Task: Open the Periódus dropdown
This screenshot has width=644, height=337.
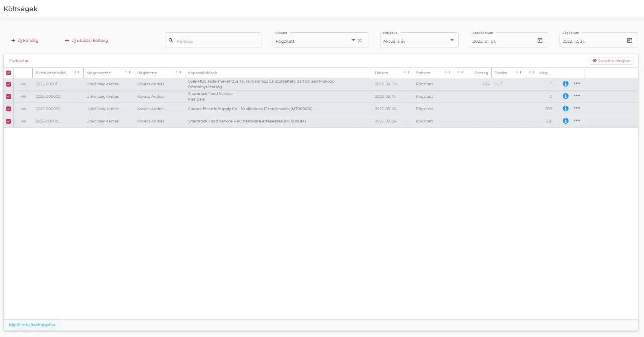Action: [452, 40]
